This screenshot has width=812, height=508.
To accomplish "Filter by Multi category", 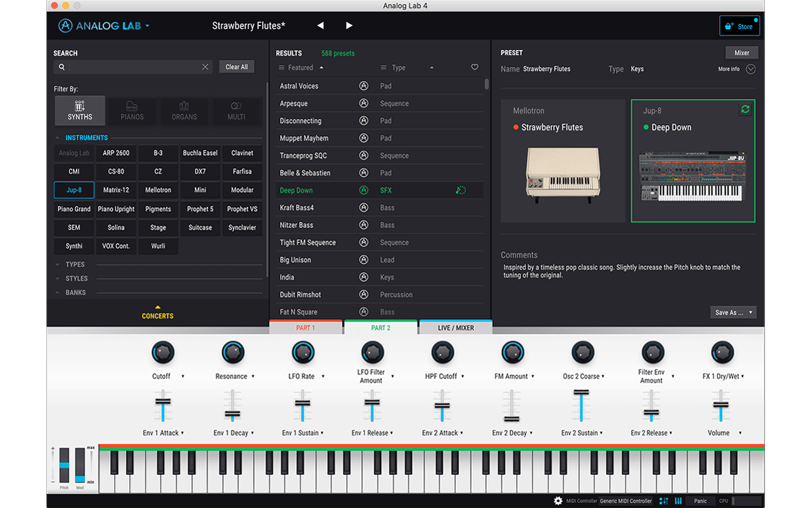I will pos(236,111).
